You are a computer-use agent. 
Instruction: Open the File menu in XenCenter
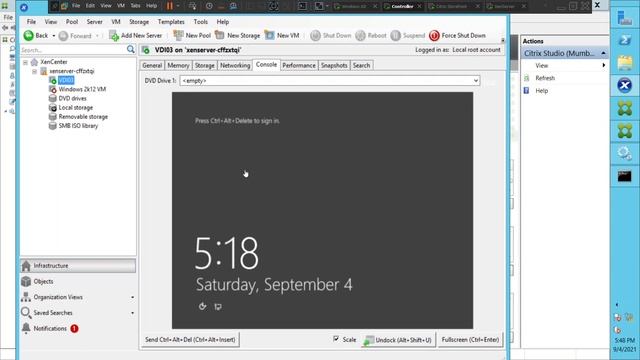pos(31,22)
